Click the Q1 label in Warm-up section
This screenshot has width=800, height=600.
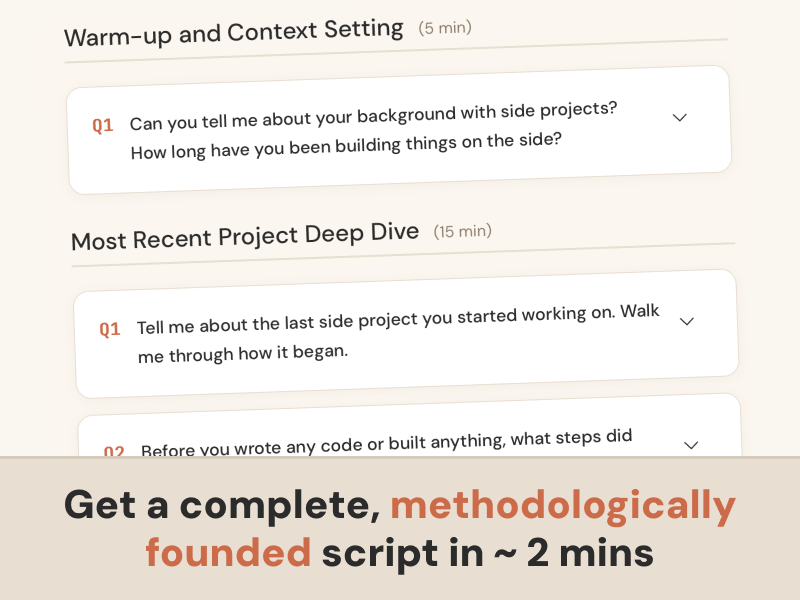[103, 126]
